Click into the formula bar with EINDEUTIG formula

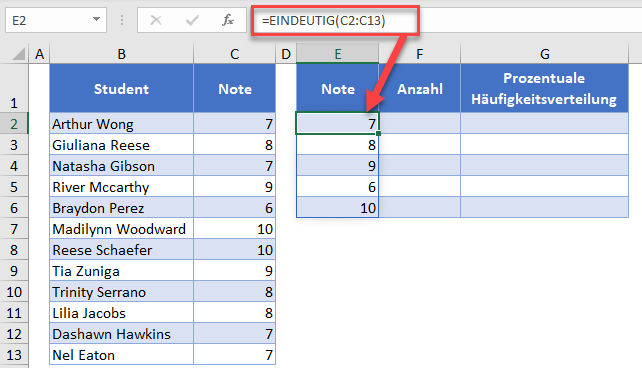pyautogui.click(x=447, y=20)
